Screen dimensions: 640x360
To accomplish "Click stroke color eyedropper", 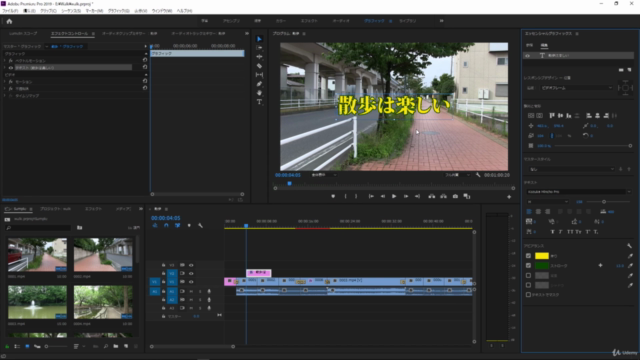I will (630, 266).
